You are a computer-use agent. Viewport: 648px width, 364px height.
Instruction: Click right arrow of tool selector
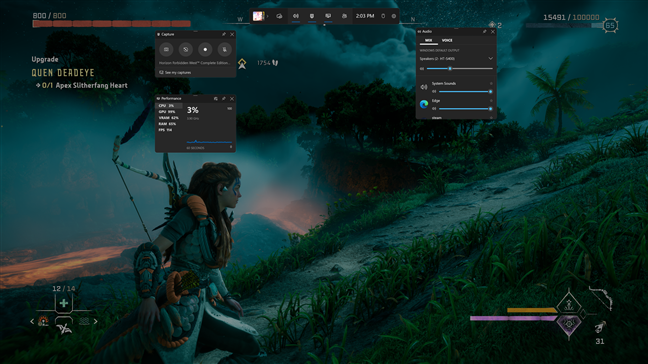[95, 321]
